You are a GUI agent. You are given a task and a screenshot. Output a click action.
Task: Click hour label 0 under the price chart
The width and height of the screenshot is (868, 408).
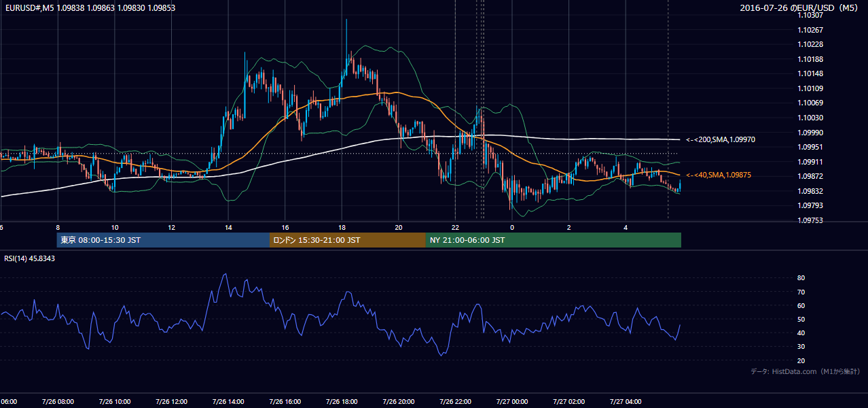click(x=512, y=227)
